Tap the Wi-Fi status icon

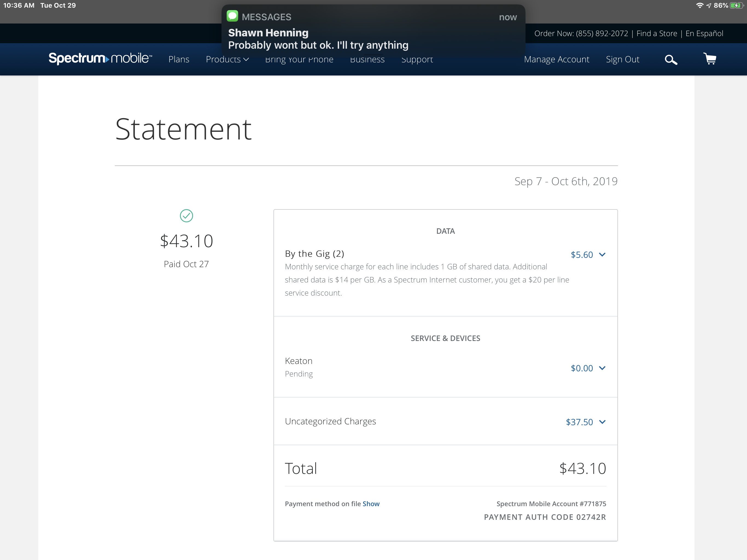click(699, 5)
